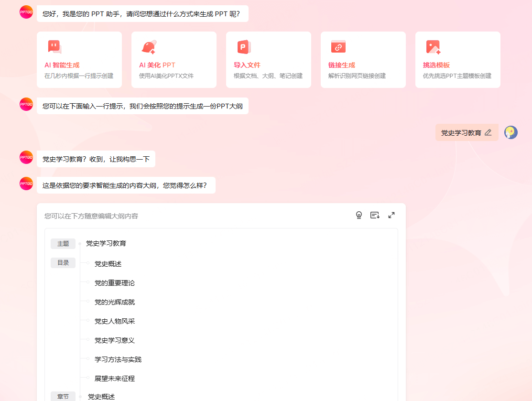Image resolution: width=532 pixels, height=401 pixels.
Task: Click the 展望未来征程 outline entry
Action: [114, 378]
